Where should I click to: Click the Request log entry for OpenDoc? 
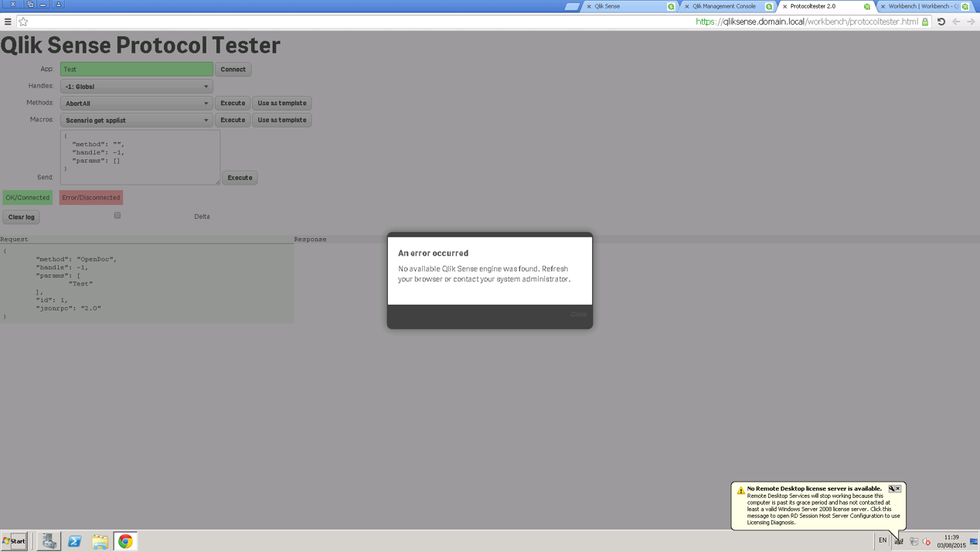tap(147, 284)
